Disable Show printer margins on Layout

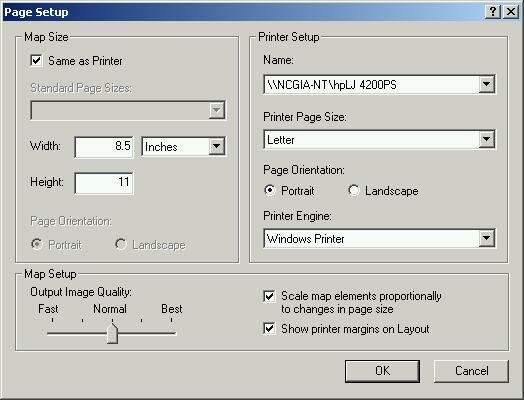(x=269, y=328)
